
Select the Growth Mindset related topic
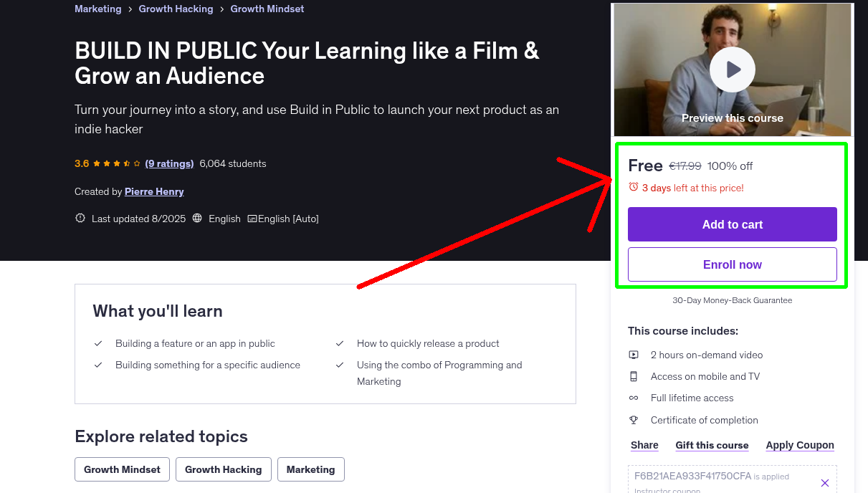click(122, 469)
